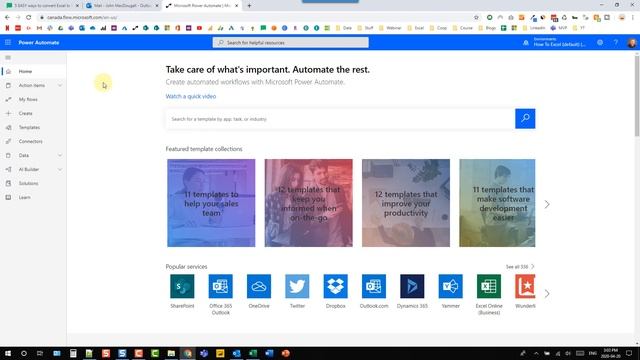Viewport: 640px width, 360px height.
Task: Open the environment selector in header
Action: 559,42
